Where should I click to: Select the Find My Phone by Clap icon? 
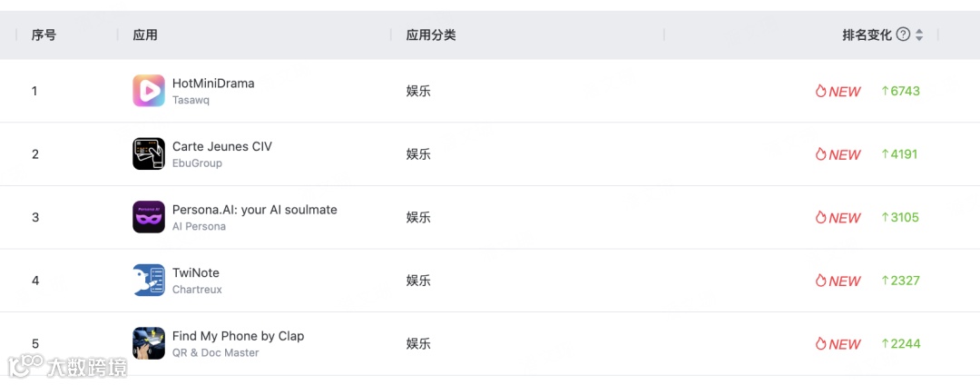pyautogui.click(x=149, y=343)
